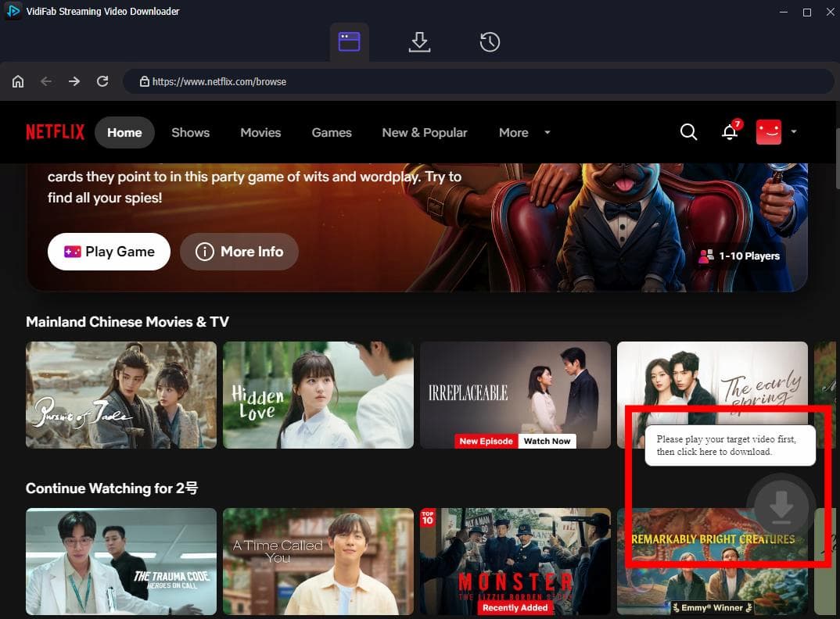
Task: Open the Monster Lizzie Borden Story thumbnail
Action: pyautogui.click(x=515, y=561)
